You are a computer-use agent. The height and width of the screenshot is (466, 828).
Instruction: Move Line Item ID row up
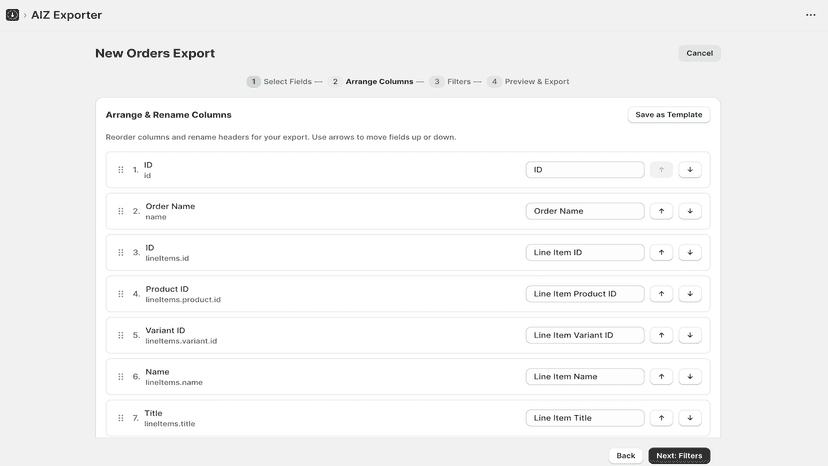coord(661,253)
